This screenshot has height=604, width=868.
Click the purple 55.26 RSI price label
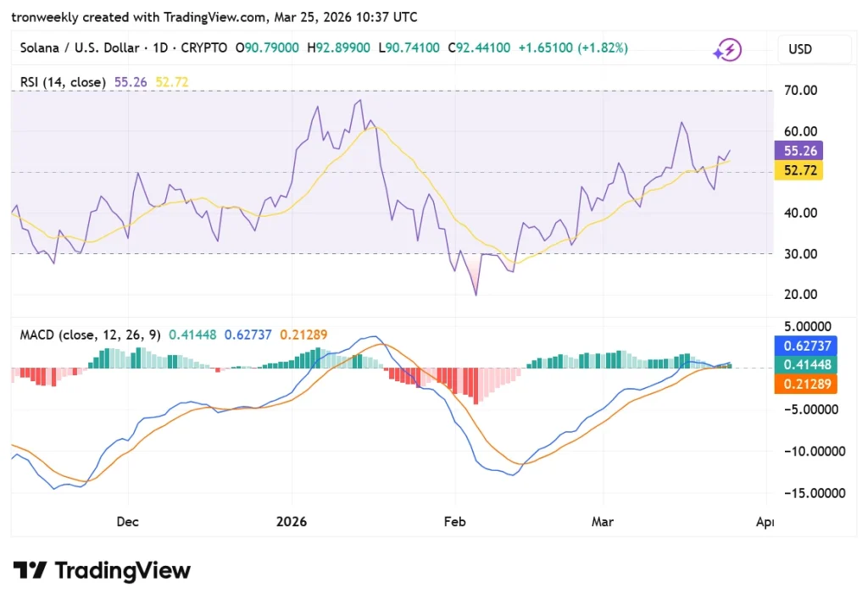pyautogui.click(x=798, y=151)
